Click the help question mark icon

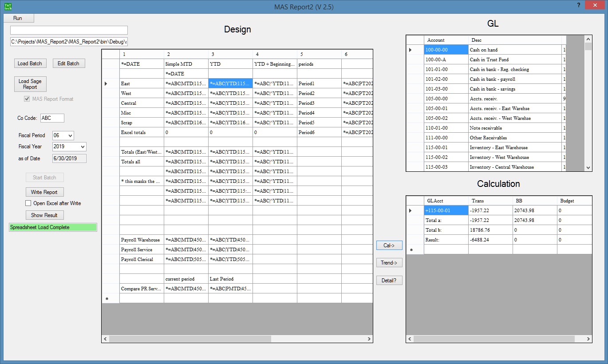579,5
